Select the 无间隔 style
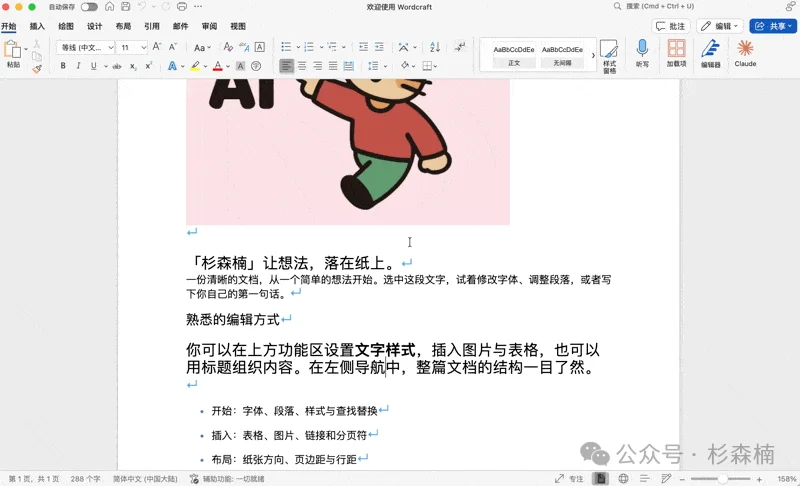 pyautogui.click(x=562, y=55)
